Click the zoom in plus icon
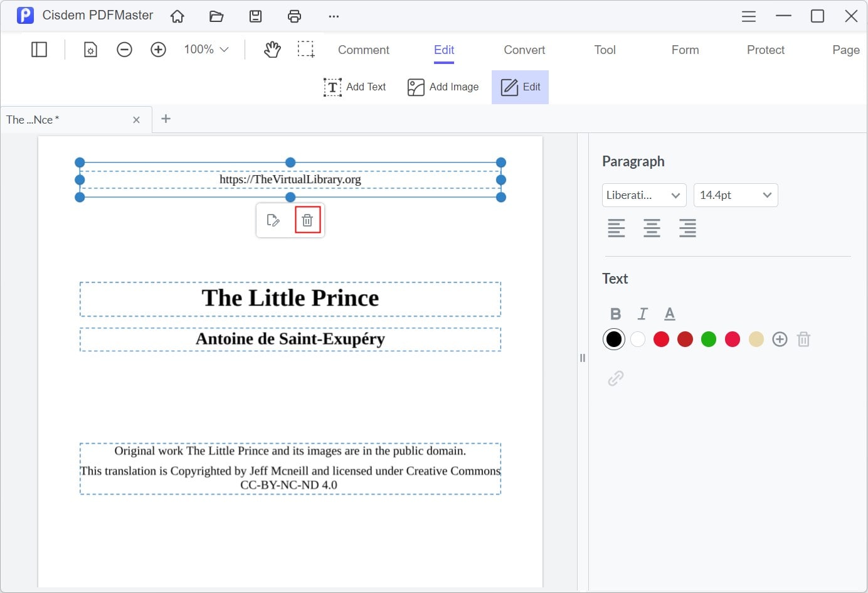Screen dimensions: 868x593 click(158, 50)
